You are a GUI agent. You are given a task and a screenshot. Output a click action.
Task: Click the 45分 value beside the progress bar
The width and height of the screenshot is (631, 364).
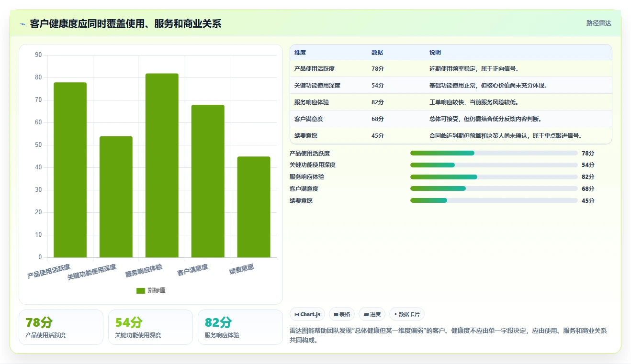pyautogui.click(x=588, y=201)
